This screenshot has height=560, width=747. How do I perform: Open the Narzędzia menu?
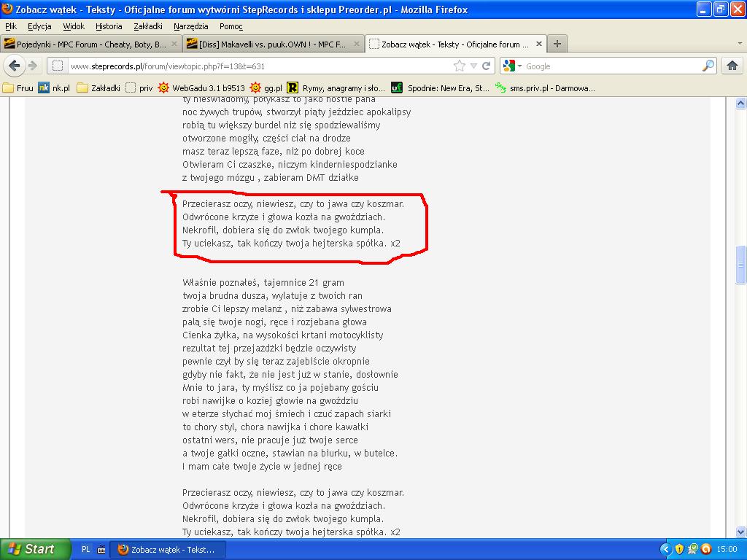190,26
